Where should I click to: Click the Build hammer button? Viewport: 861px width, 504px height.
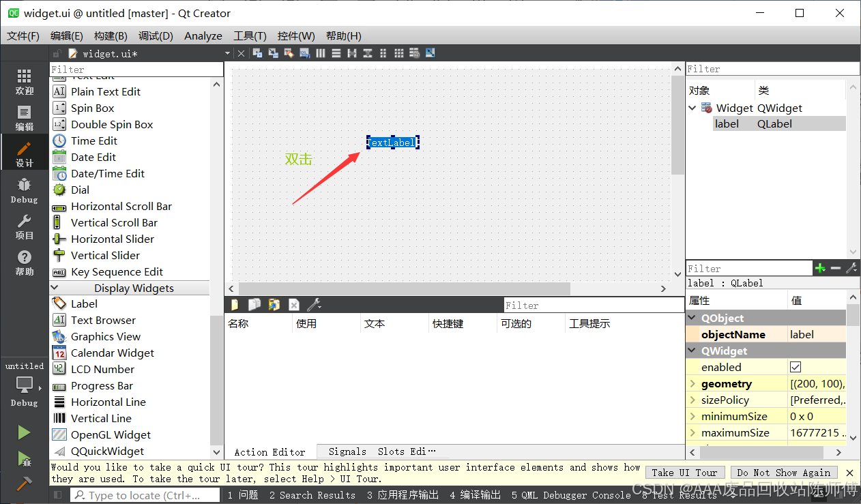(x=24, y=484)
